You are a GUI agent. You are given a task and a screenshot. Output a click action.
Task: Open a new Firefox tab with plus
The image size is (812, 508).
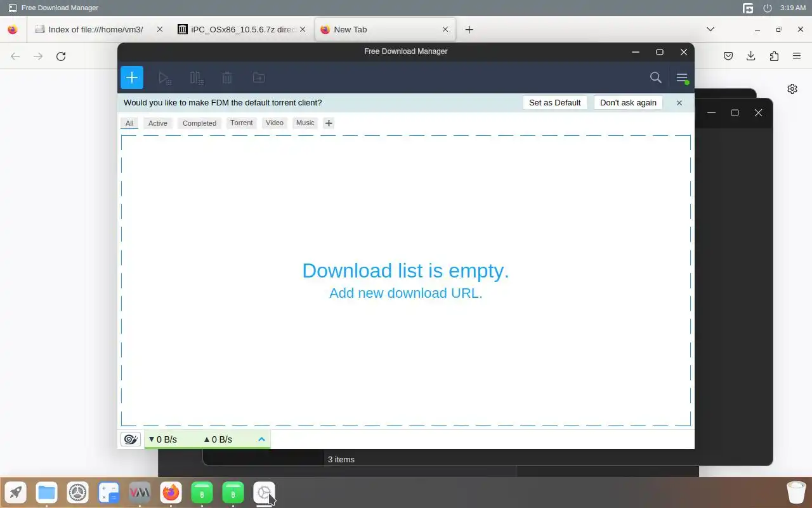tap(469, 29)
